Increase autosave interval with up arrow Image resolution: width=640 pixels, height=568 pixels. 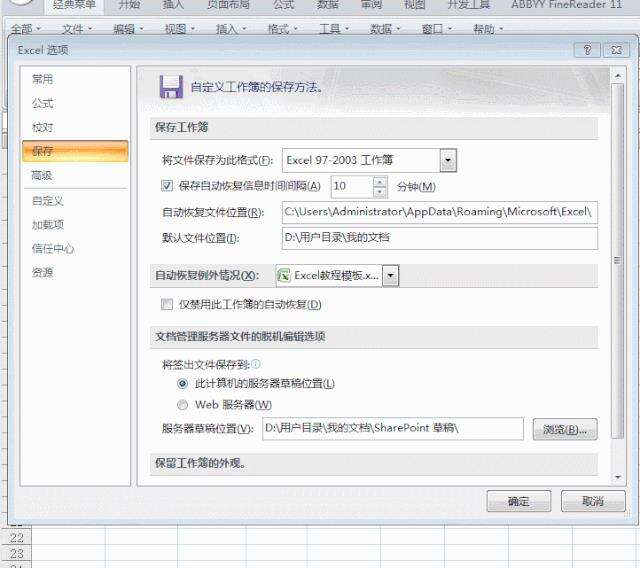click(x=380, y=182)
